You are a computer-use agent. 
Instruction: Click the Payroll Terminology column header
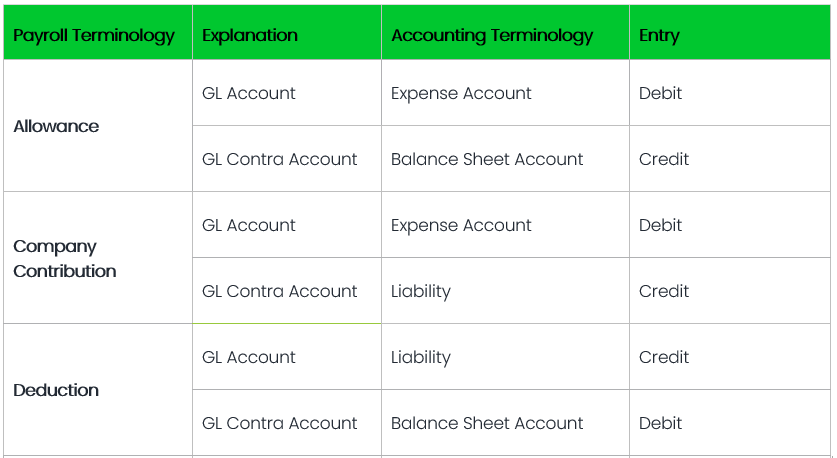click(x=94, y=35)
